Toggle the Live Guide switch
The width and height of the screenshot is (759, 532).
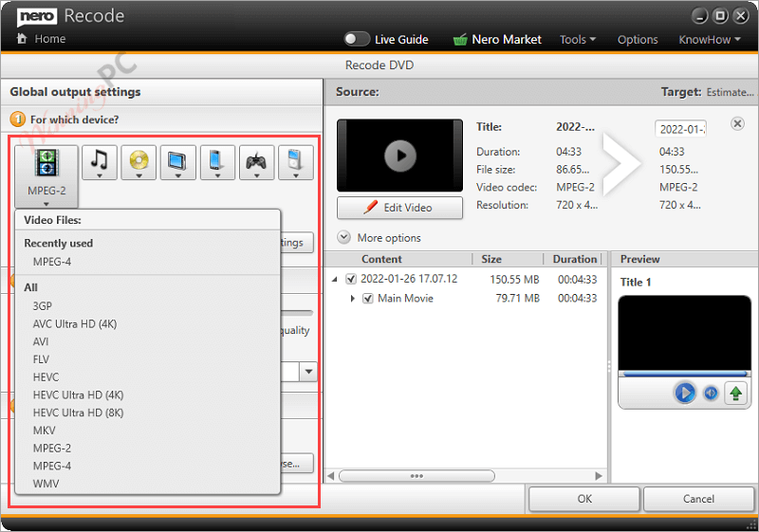[x=357, y=39]
